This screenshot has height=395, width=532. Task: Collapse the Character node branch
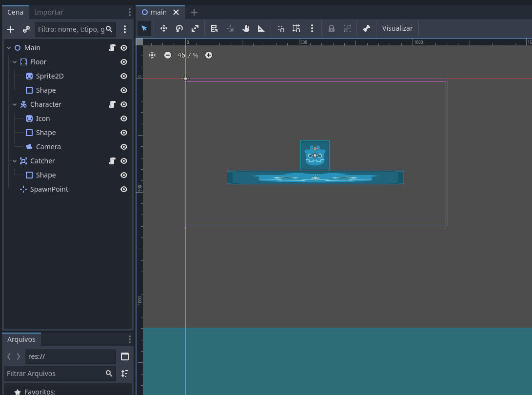coord(15,104)
